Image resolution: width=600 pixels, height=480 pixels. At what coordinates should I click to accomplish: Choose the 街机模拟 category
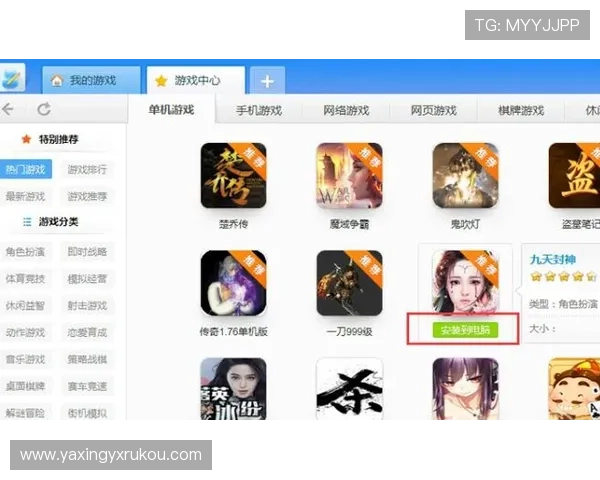(x=87, y=413)
